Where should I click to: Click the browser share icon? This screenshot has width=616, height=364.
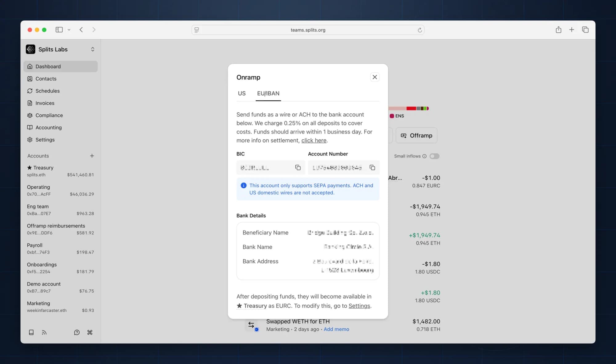click(558, 30)
